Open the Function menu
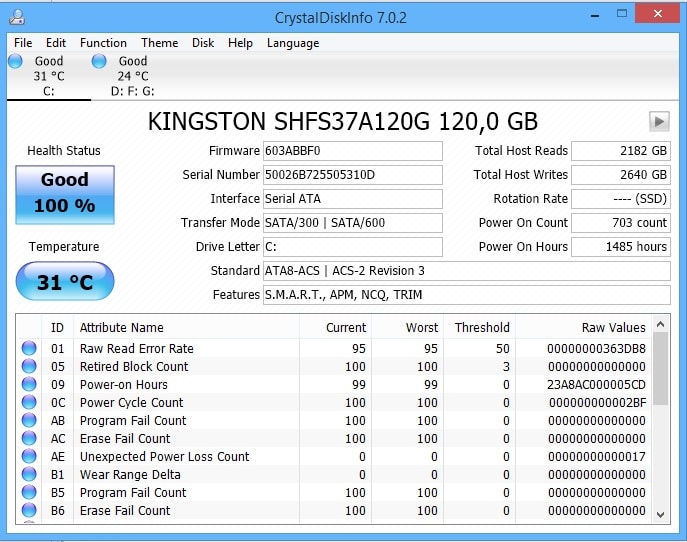The height and width of the screenshot is (542, 687). [x=103, y=43]
